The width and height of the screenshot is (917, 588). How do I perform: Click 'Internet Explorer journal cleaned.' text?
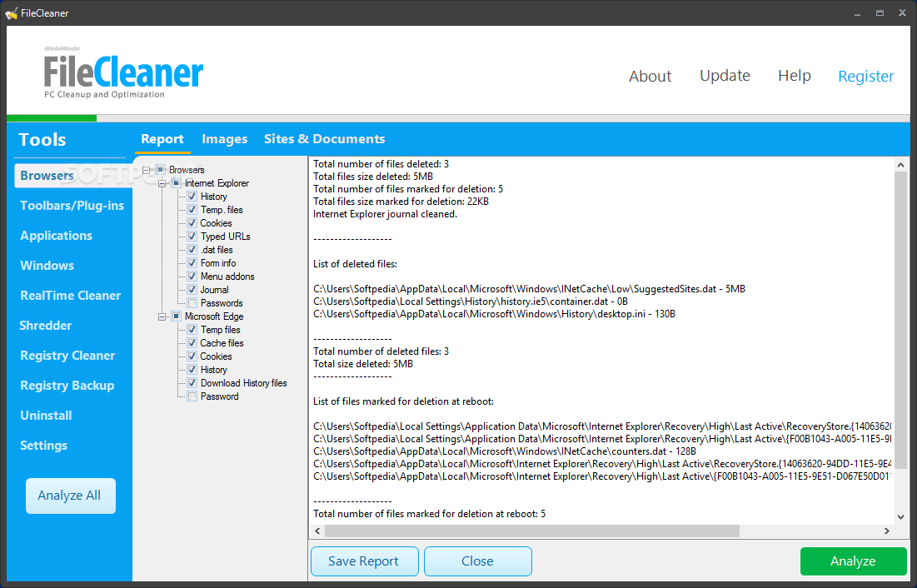(x=386, y=214)
